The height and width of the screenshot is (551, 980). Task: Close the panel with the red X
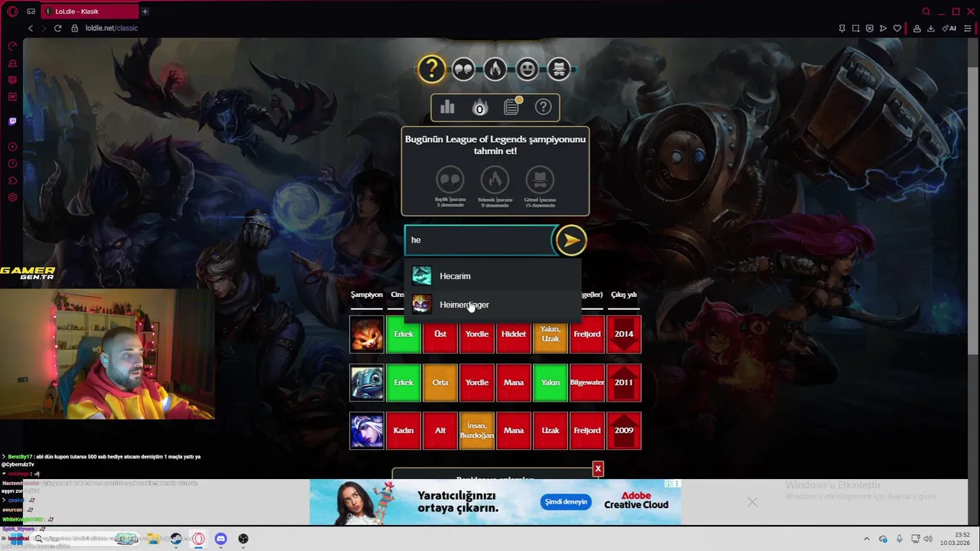pyautogui.click(x=598, y=468)
